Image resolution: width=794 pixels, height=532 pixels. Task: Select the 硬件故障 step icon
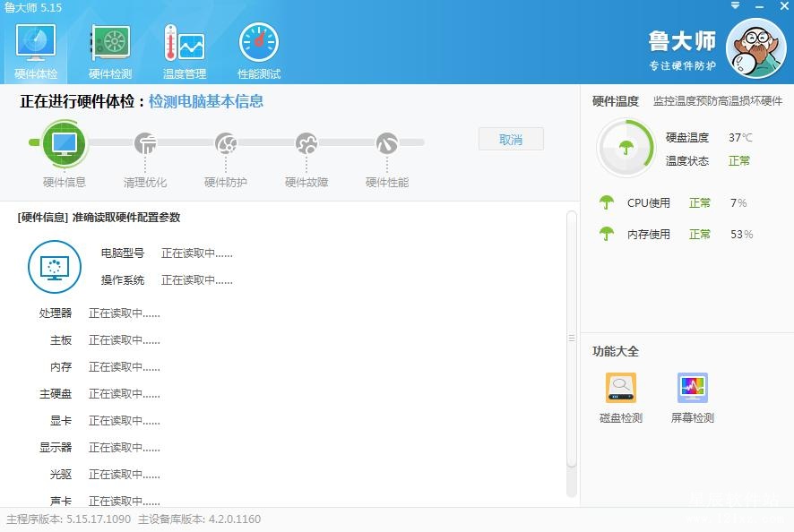point(306,143)
